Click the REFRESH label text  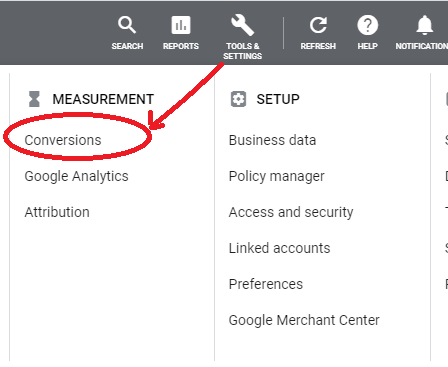click(x=318, y=46)
